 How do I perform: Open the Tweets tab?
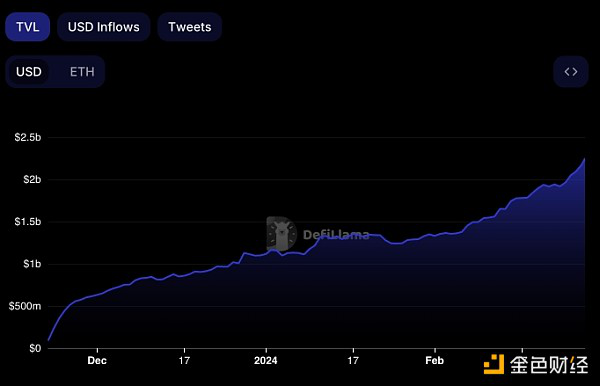190,27
